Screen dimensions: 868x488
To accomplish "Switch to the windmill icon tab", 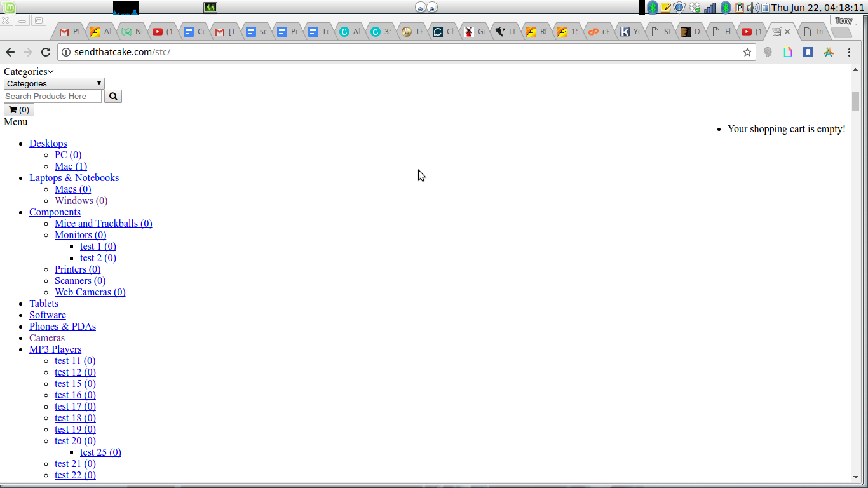I will (474, 31).
